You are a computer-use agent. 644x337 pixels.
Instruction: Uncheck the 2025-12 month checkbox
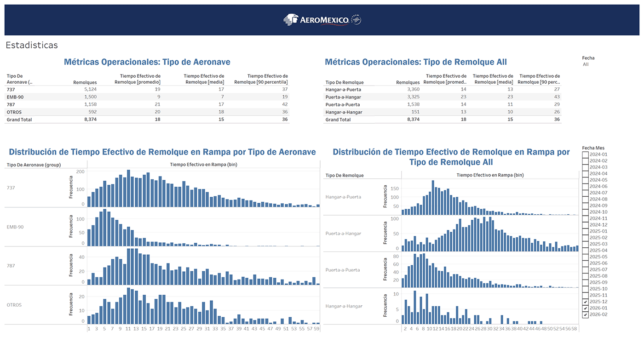click(585, 302)
